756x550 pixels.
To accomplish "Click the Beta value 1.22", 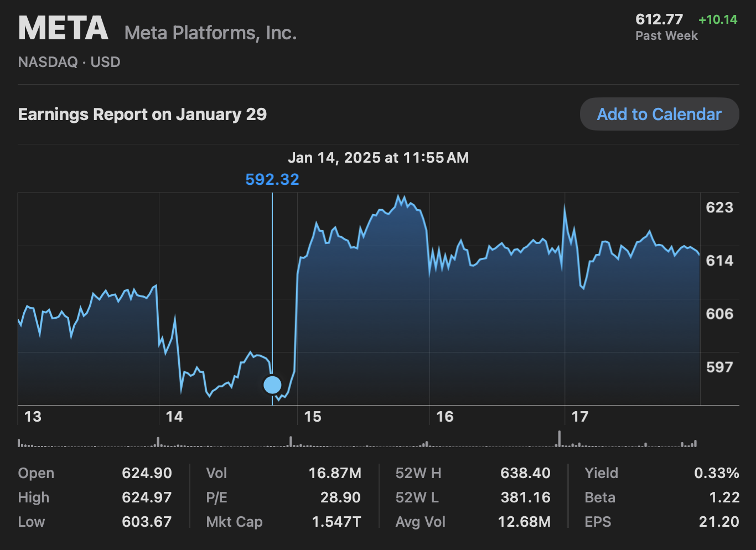I will (724, 497).
